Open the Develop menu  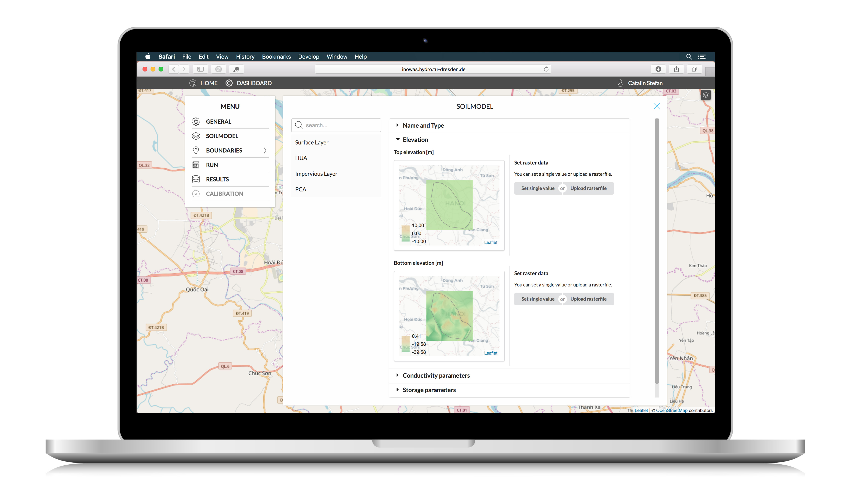[308, 57]
